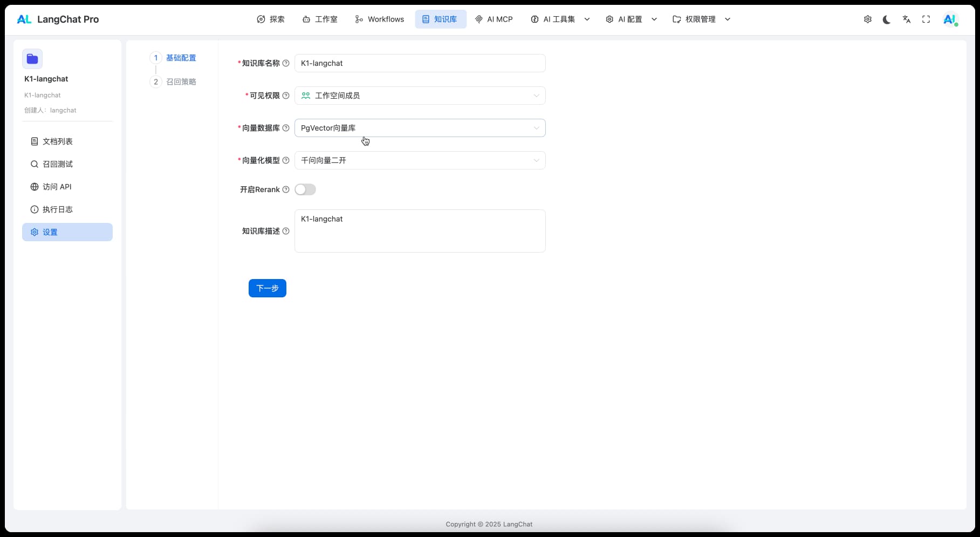Open the 向量化模型 dropdown
Image resolution: width=980 pixels, height=537 pixels.
point(420,160)
